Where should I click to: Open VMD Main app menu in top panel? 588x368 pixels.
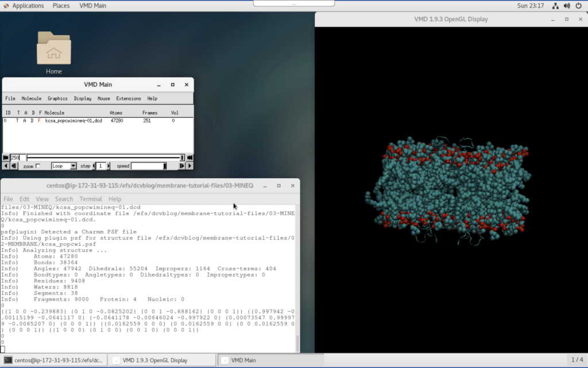coord(92,6)
